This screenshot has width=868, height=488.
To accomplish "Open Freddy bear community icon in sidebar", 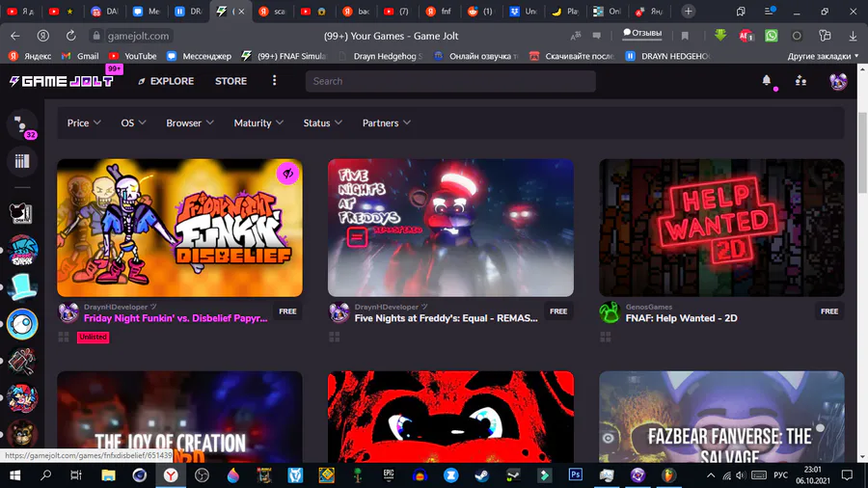I will pyautogui.click(x=22, y=434).
